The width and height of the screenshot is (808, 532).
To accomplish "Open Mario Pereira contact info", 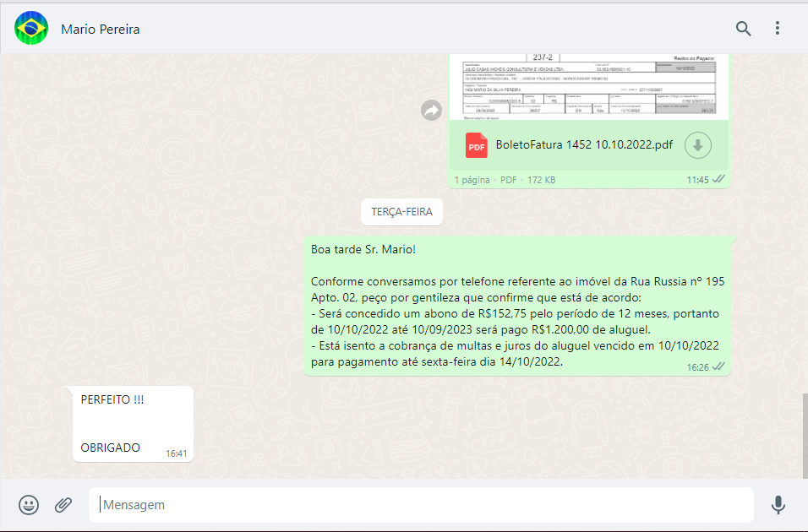I will pos(101,30).
